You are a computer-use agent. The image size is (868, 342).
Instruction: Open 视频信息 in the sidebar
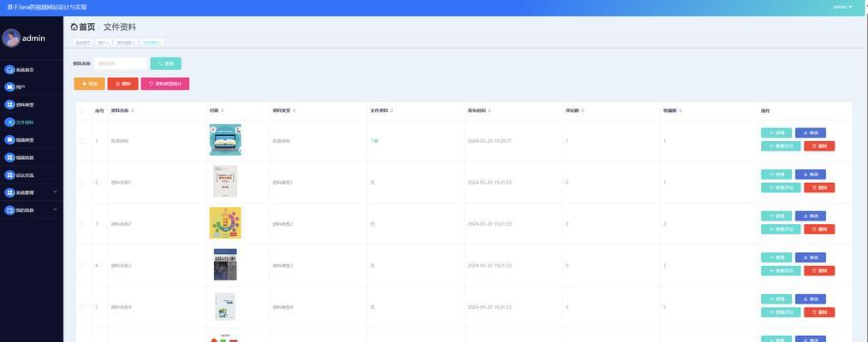(x=32, y=157)
